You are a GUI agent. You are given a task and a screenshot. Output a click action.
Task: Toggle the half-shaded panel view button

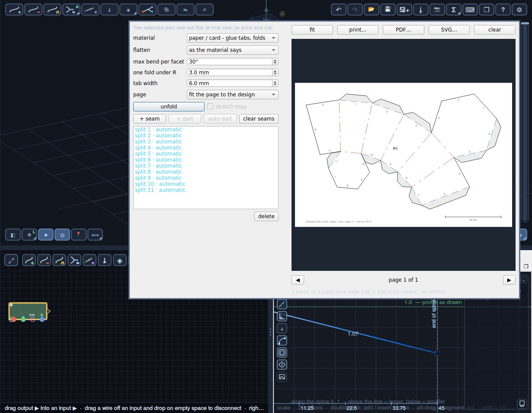13,235
